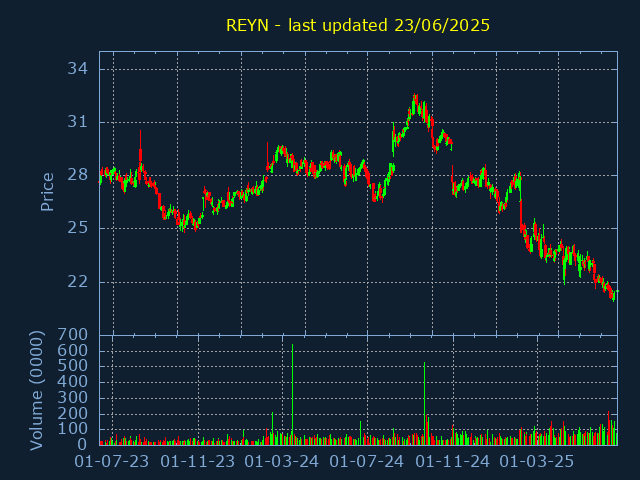
Task: Click the date label 01-07-24
Action: 367,462
